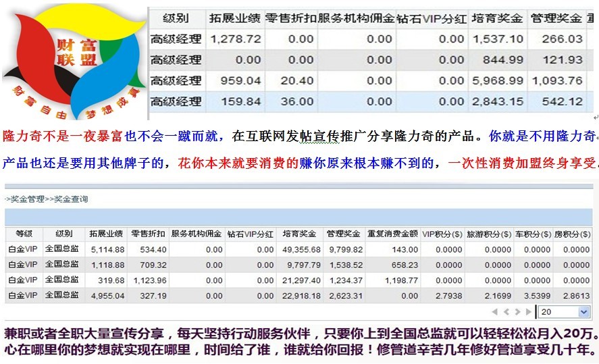Select the 2,843.15 cell

pyautogui.click(x=498, y=101)
